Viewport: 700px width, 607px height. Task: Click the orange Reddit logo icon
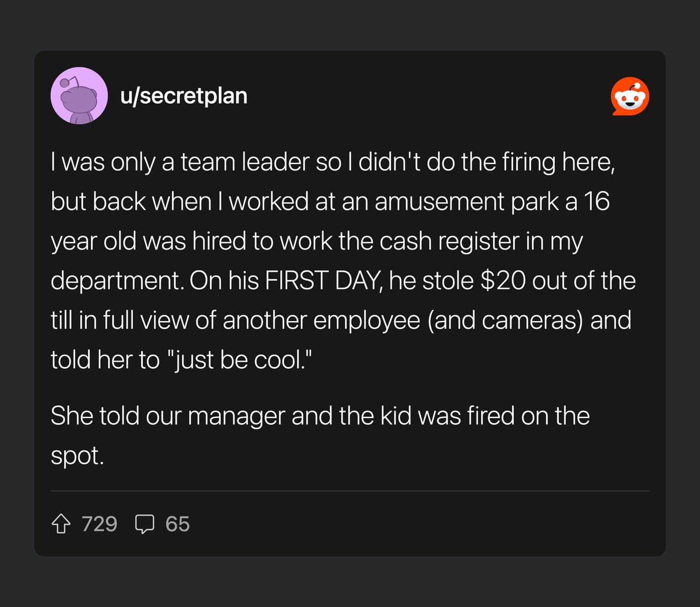tap(630, 96)
